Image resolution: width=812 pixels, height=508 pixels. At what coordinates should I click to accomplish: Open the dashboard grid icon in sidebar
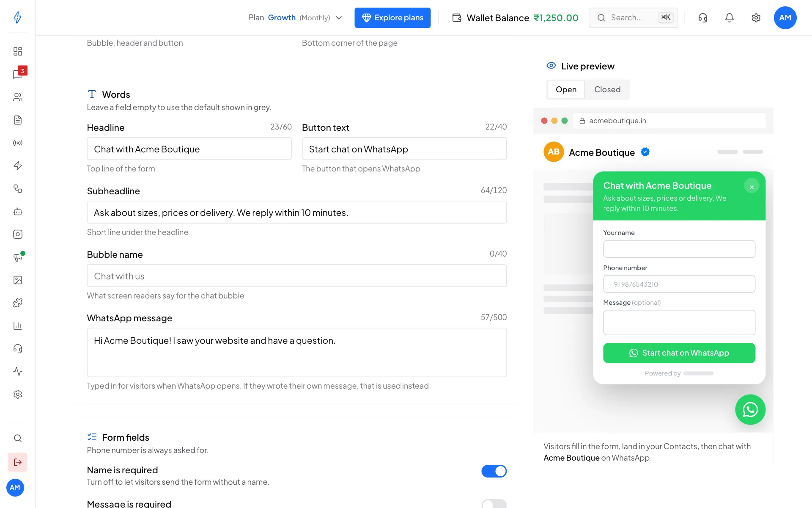coord(17,51)
